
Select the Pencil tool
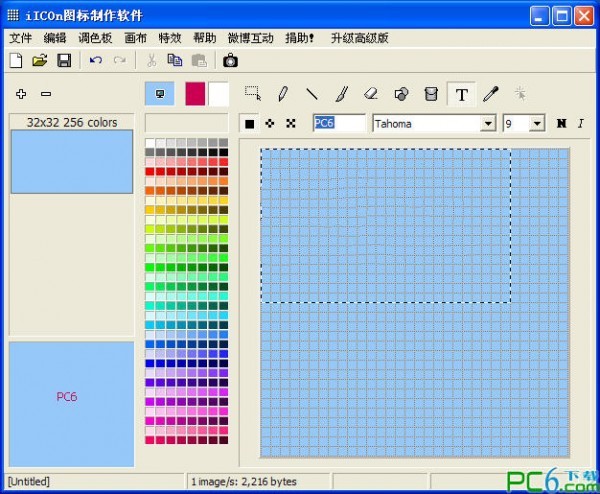click(x=282, y=94)
